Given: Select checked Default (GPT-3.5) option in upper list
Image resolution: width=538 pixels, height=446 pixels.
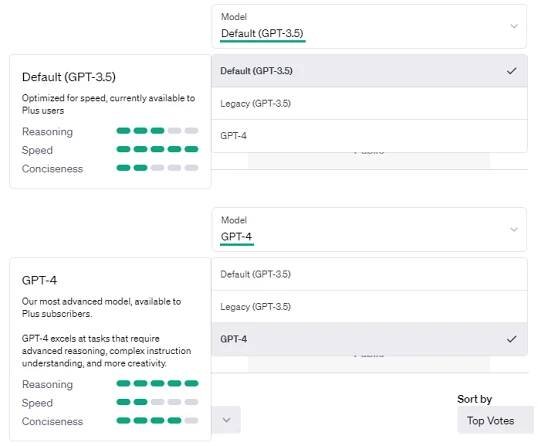Looking at the screenshot, I should click(x=369, y=71).
